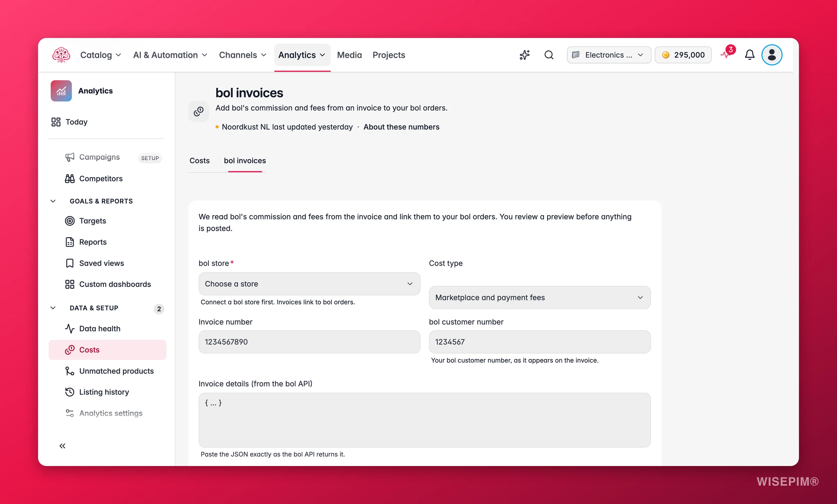Screen dimensions: 837x504
Task: Open the Channels menu dropdown
Action: click(x=243, y=55)
